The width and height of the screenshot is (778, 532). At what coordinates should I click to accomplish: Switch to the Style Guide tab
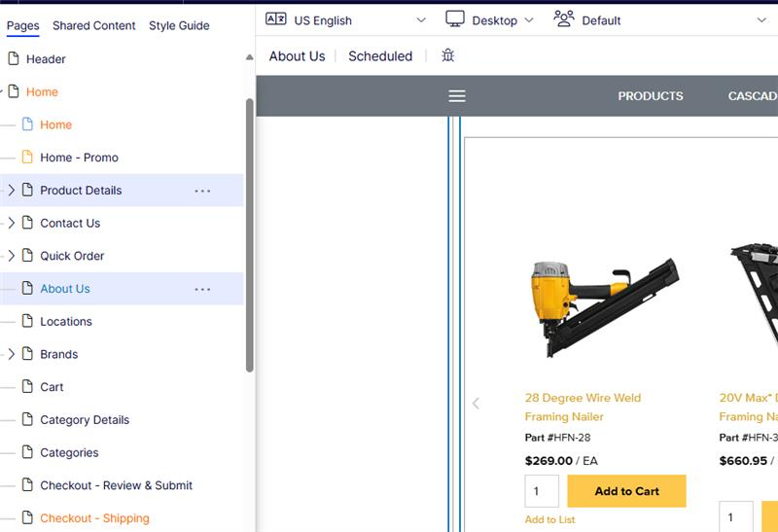[179, 25]
